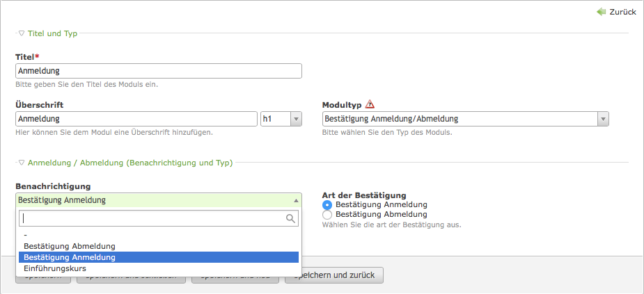The width and height of the screenshot is (644, 294).
Task: Focus the Überschrift input field
Action: click(136, 119)
